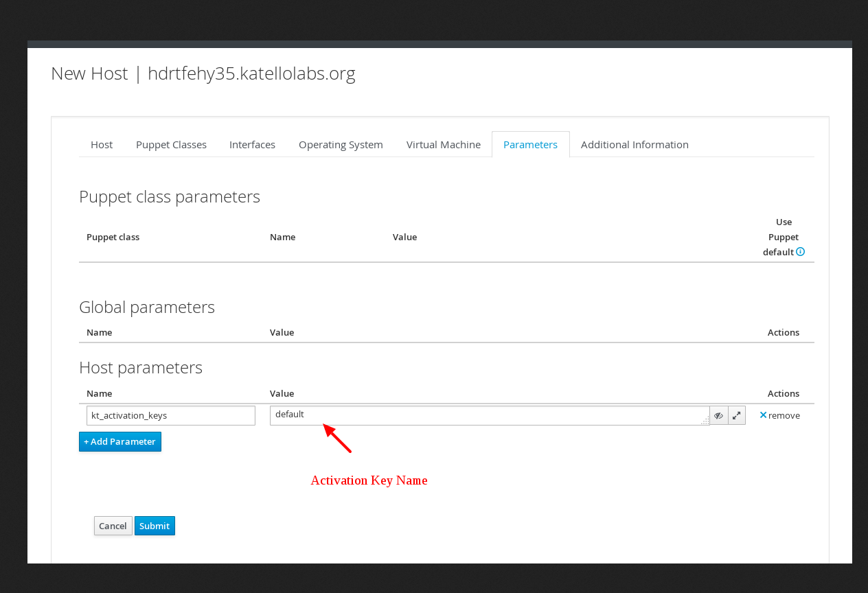
Task: Open the Operating System tab
Action: pyautogui.click(x=341, y=144)
